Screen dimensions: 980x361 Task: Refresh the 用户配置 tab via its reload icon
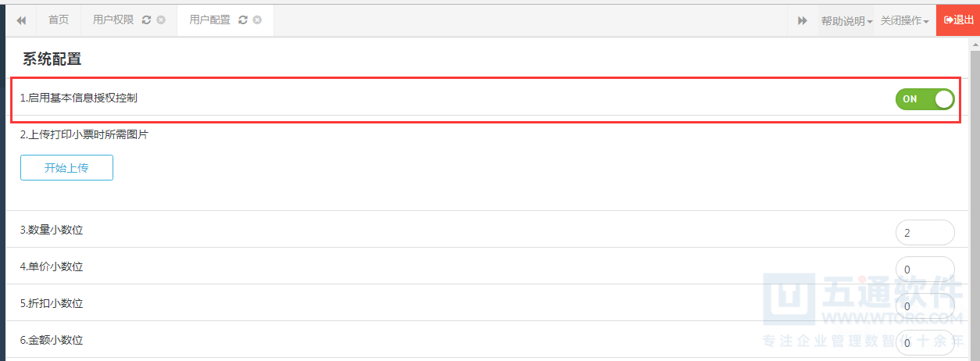click(x=243, y=20)
